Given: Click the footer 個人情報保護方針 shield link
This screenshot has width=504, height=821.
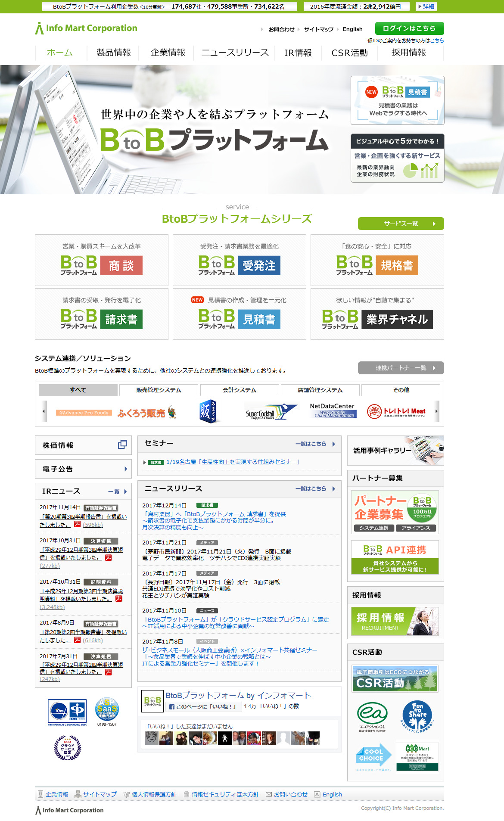Looking at the screenshot, I should point(150,794).
